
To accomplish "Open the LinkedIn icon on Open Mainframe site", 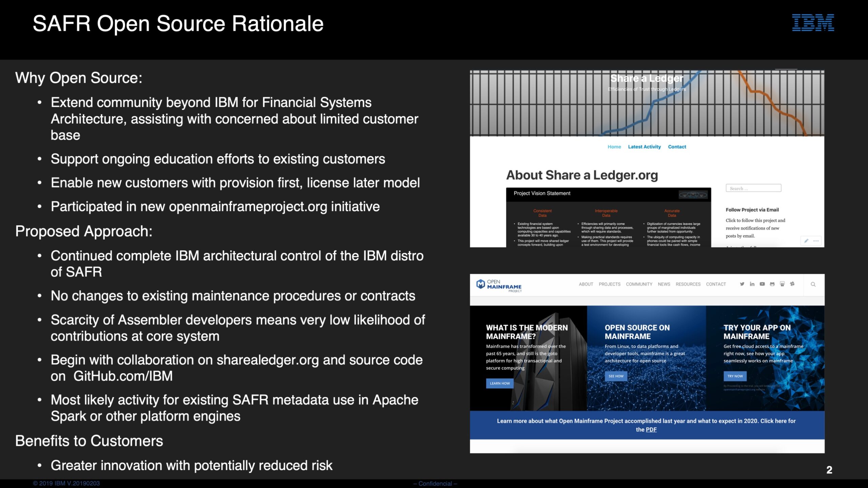I will [x=752, y=284].
